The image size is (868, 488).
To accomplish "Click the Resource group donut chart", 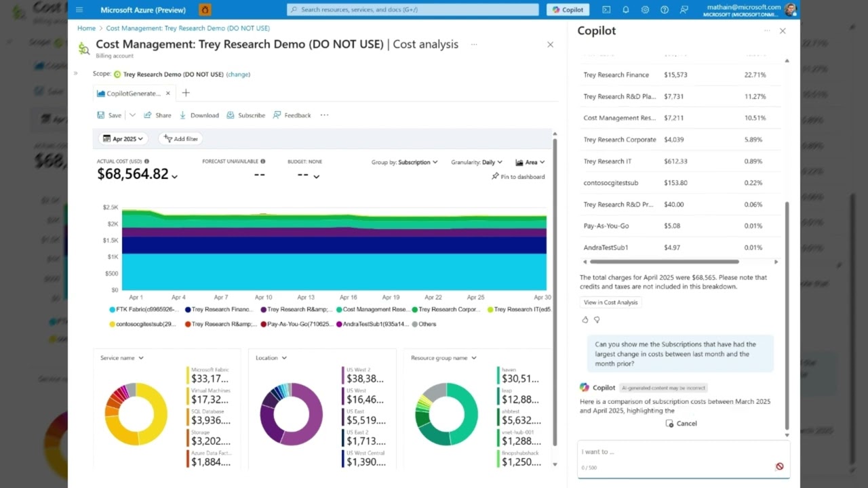I will click(446, 414).
